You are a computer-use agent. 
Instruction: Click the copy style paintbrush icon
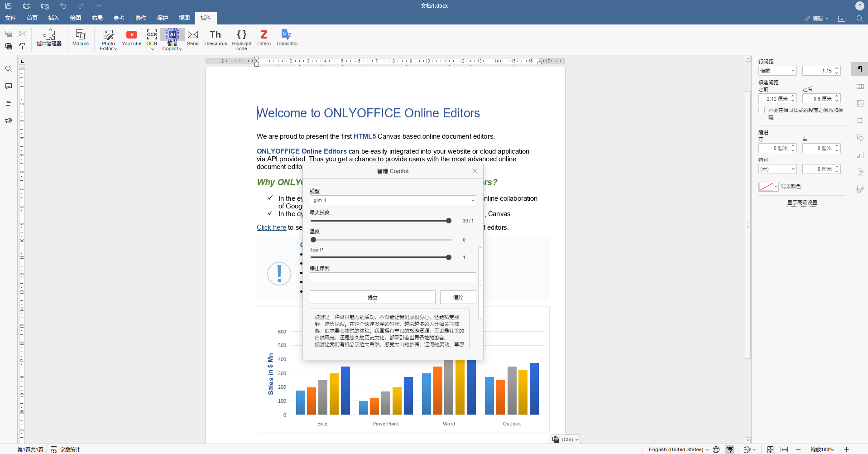coord(23,46)
